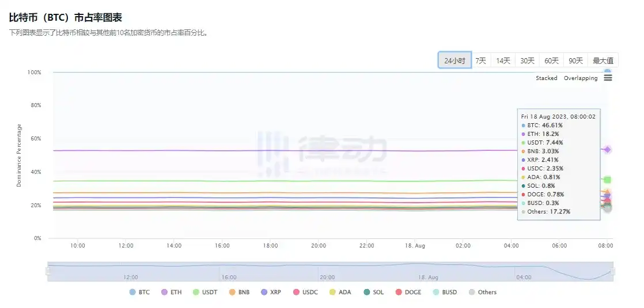Toggle ETH series in legend
Screen dimensions: 644x308
pos(171,292)
